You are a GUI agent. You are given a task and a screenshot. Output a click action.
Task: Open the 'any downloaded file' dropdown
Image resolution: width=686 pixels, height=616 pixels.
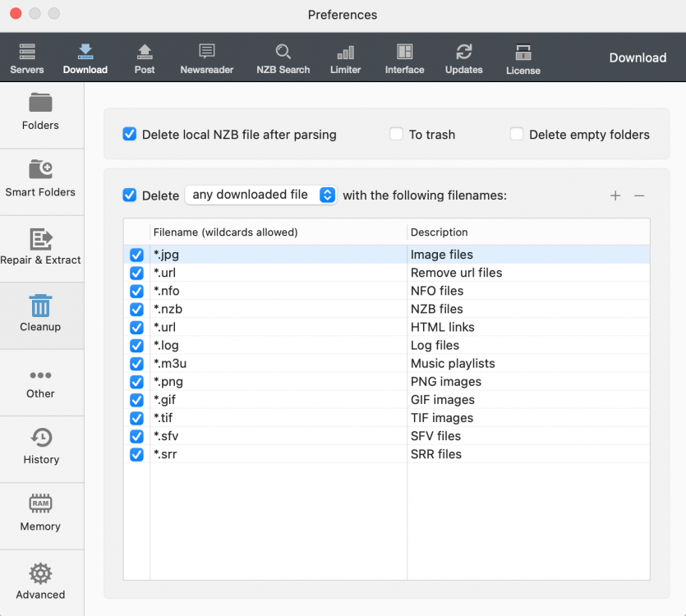[260, 195]
